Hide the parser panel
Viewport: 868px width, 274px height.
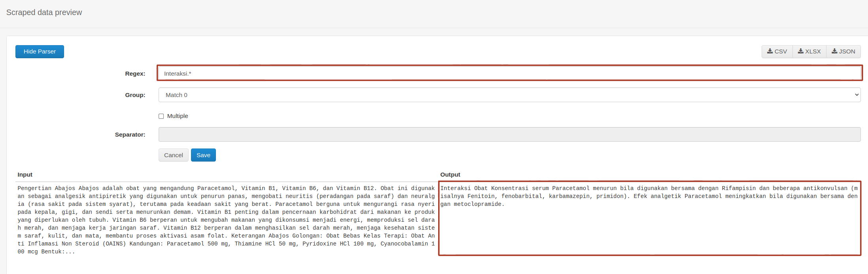(x=40, y=51)
